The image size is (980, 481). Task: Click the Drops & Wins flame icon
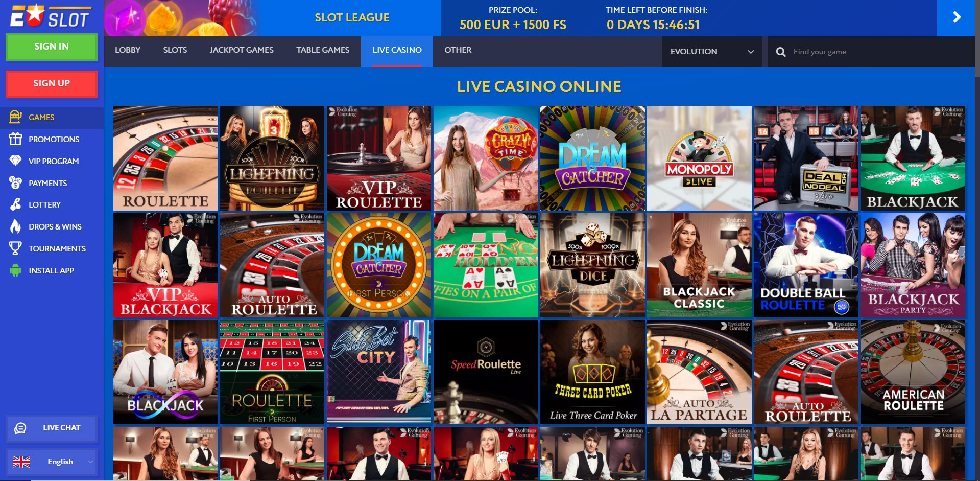[x=15, y=226]
